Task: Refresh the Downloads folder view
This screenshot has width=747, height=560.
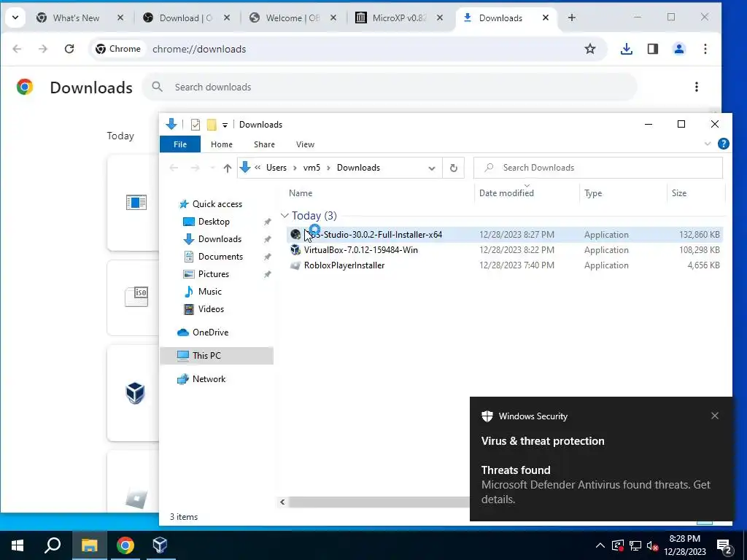Action: (453, 168)
